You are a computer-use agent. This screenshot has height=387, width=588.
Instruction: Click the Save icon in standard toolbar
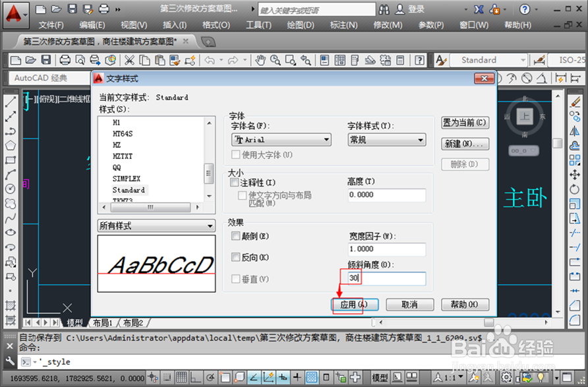(x=45, y=60)
